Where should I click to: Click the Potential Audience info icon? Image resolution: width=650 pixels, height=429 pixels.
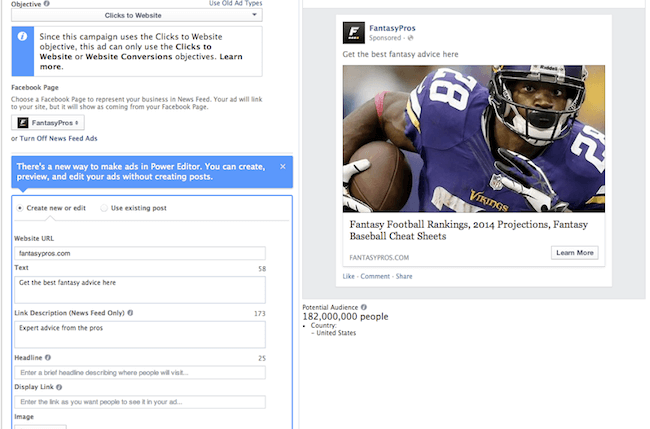click(x=363, y=307)
